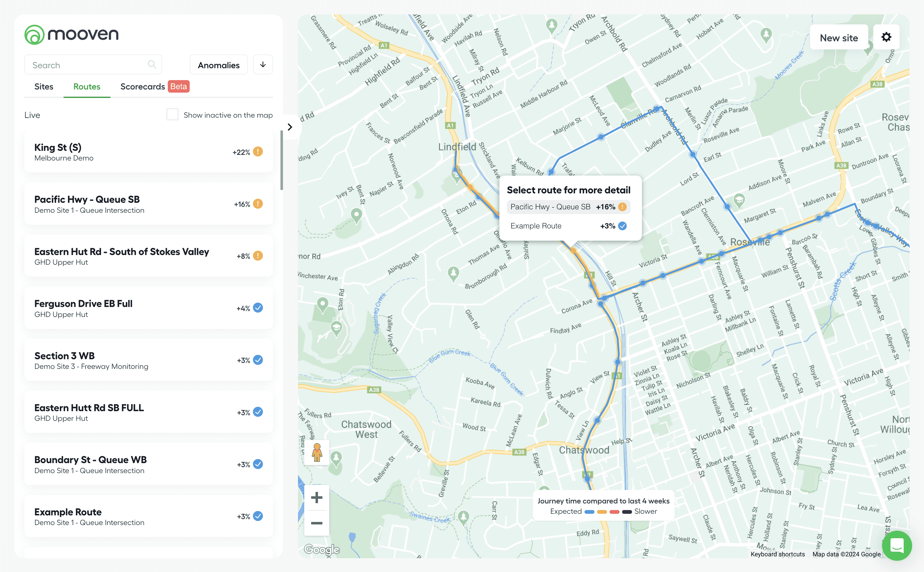924x572 pixels.
Task: Click the search magnifier icon
Action: coord(152,65)
